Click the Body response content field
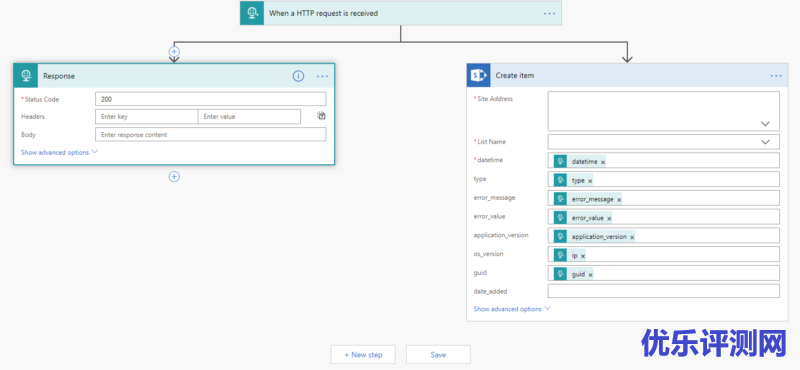 click(210, 135)
